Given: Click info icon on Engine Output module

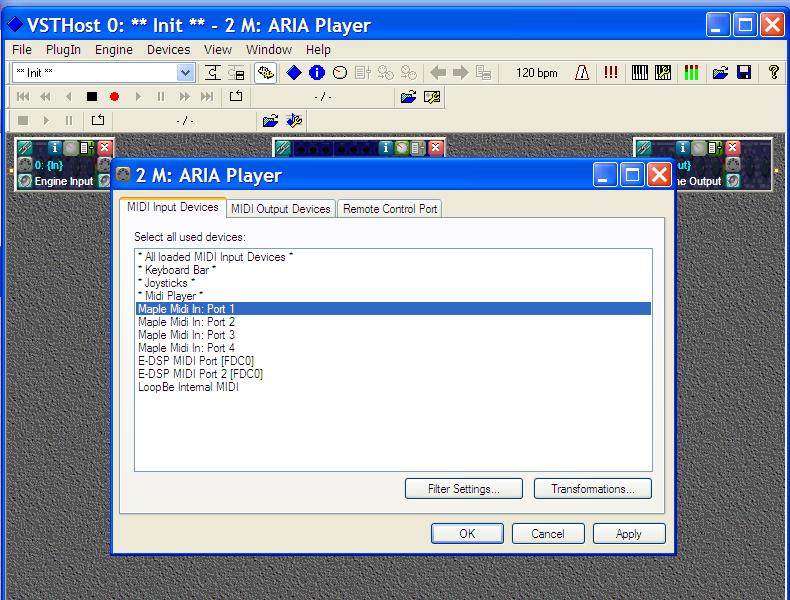Looking at the screenshot, I should 682,148.
